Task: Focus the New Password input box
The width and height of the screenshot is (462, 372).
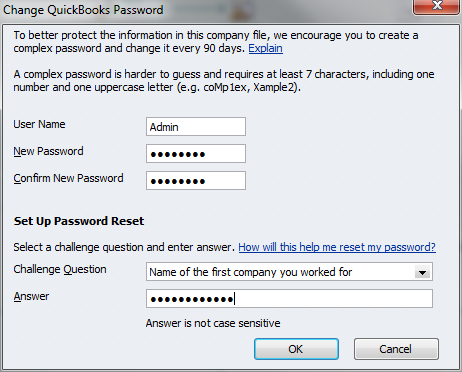Action: [x=196, y=153]
